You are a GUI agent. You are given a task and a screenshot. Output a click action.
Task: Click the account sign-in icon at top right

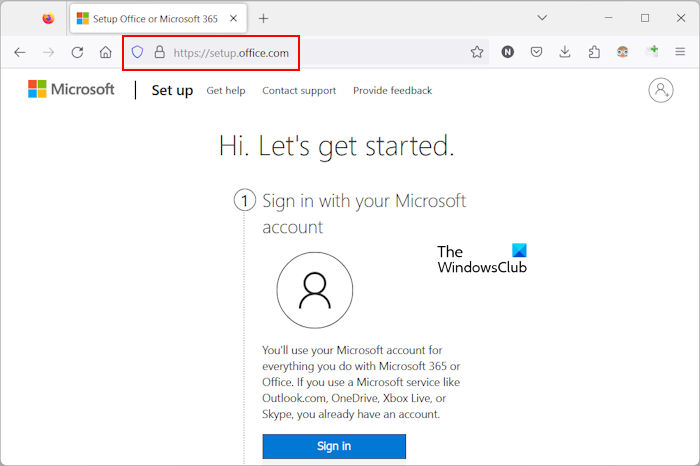tap(661, 90)
